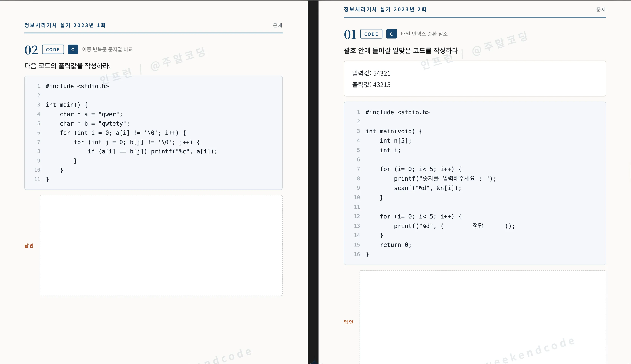631x364 pixels.
Task: Click the prompt '다음 코드의 출력값을 작성하라.'
Action: click(67, 66)
